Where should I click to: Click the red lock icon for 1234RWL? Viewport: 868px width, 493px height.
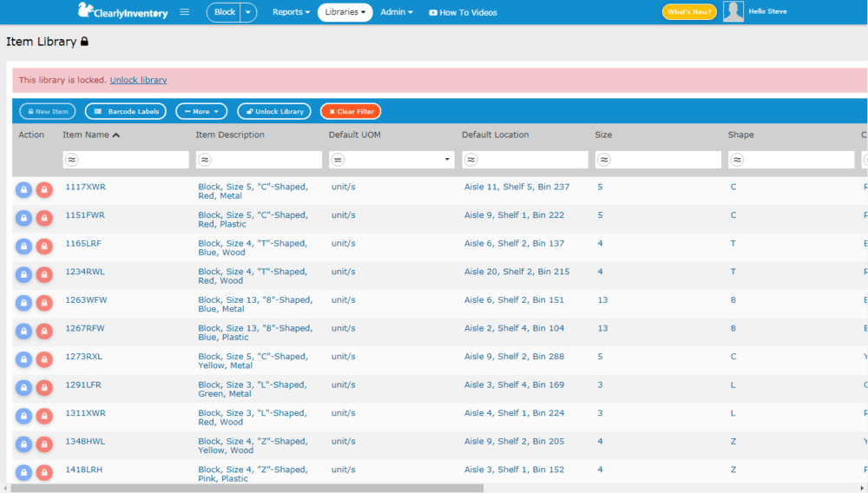[x=44, y=274]
